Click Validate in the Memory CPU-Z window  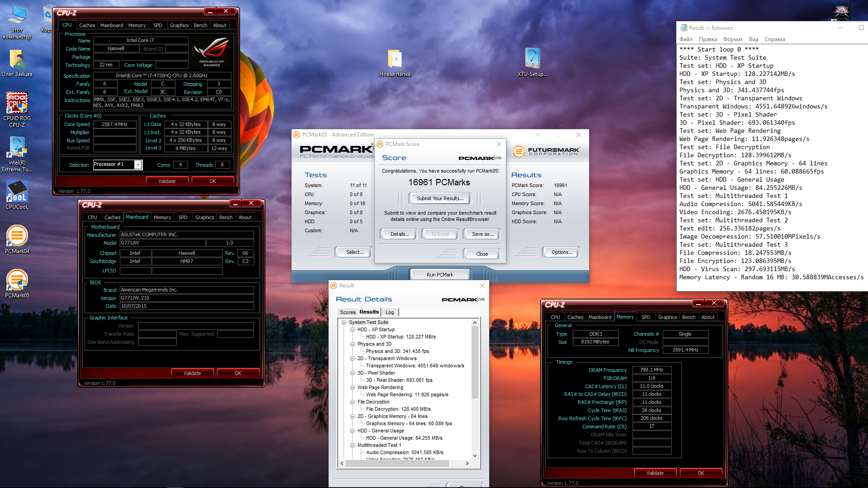(655, 473)
